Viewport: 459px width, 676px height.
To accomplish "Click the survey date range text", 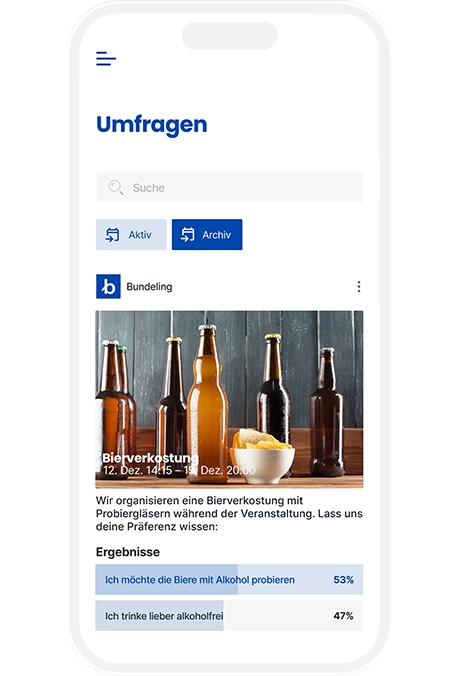I will coord(179,470).
